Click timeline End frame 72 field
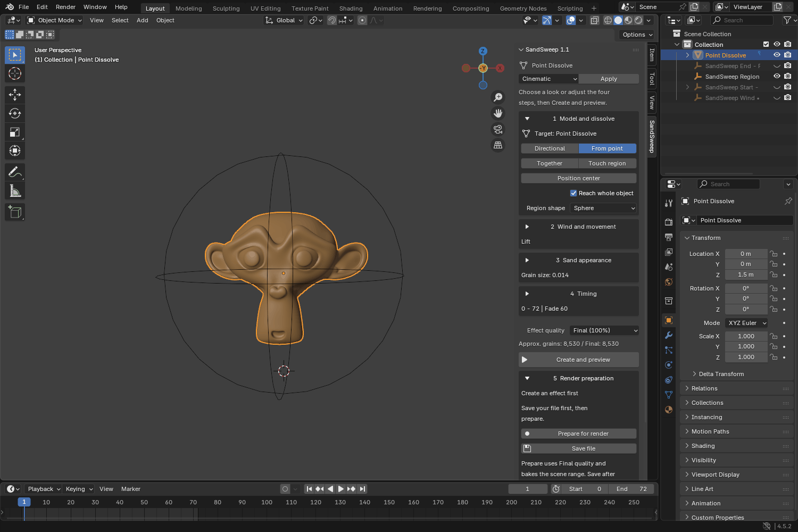This screenshot has width=798, height=532. pyautogui.click(x=632, y=489)
